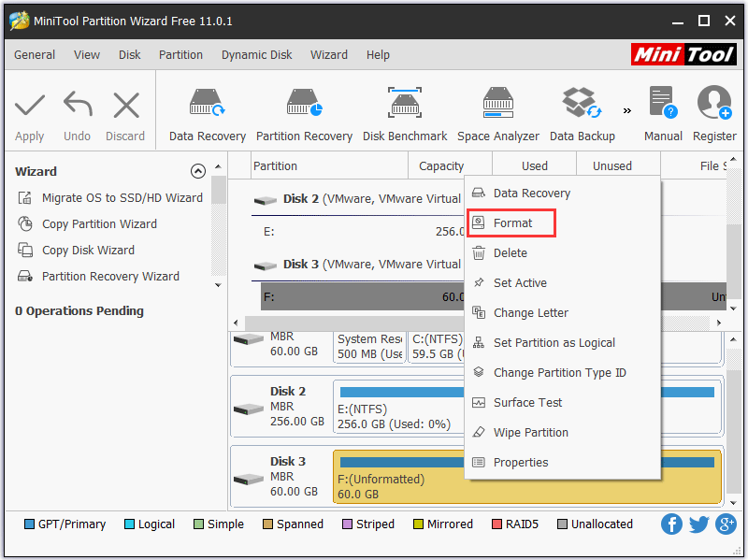The width and height of the screenshot is (748, 560).
Task: Click GPT/Primary legend color swatch
Action: pos(29,524)
